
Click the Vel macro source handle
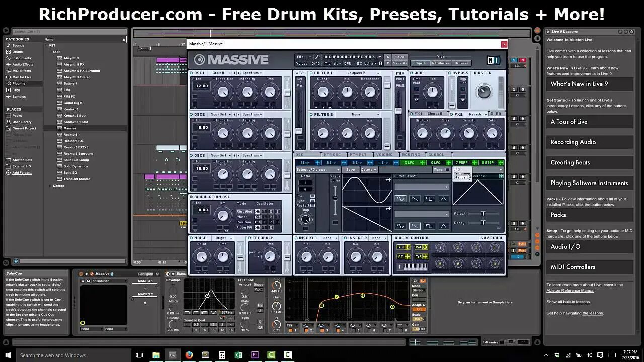click(425, 247)
